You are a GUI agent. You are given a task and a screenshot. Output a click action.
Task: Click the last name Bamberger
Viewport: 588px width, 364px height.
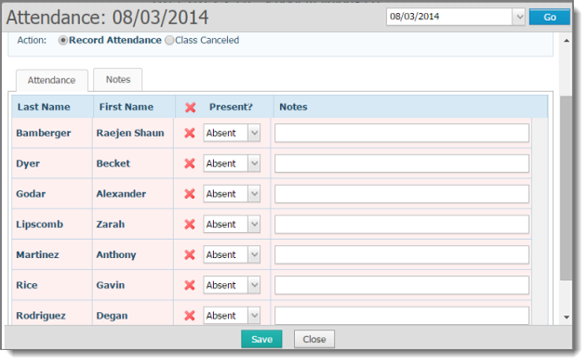(x=43, y=133)
